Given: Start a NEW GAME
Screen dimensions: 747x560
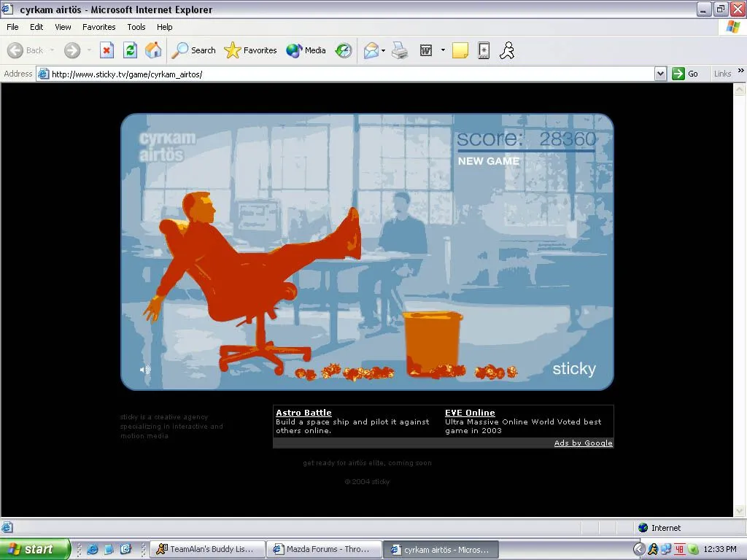Looking at the screenshot, I should 488,161.
